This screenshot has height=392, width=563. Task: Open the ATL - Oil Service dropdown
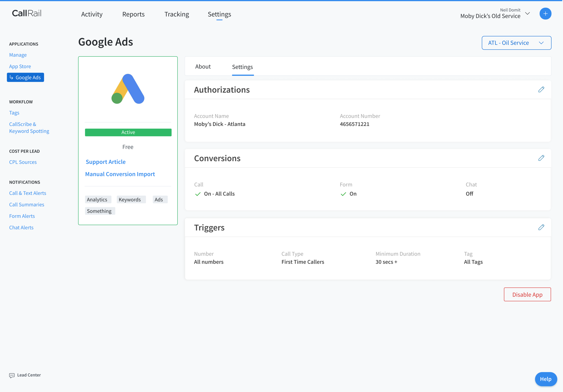(x=516, y=43)
